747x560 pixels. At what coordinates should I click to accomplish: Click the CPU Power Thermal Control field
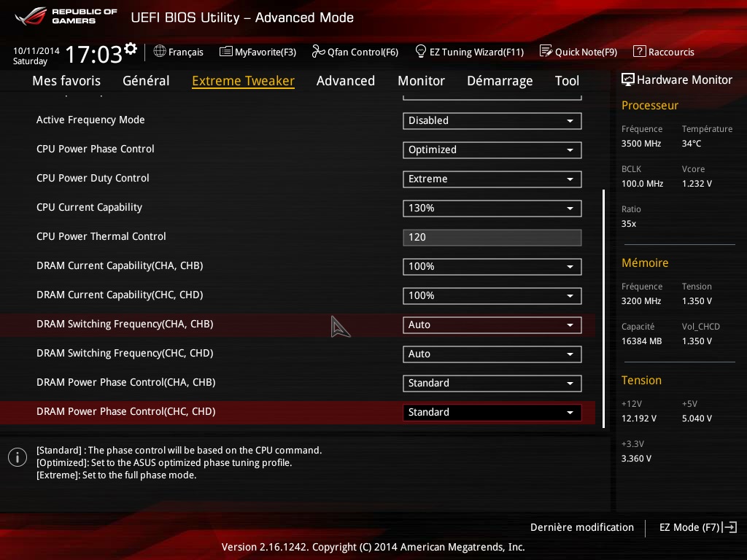tap(492, 238)
